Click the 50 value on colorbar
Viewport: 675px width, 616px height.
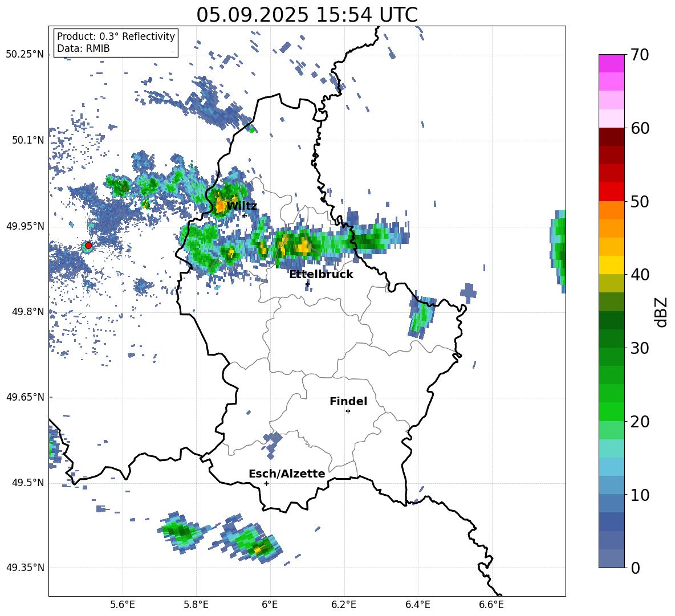click(x=639, y=201)
